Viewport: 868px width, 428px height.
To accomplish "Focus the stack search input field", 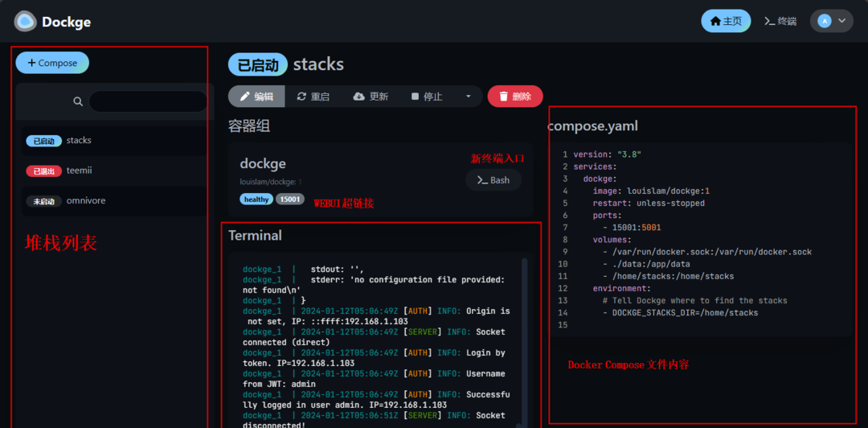I will pyautogui.click(x=148, y=101).
